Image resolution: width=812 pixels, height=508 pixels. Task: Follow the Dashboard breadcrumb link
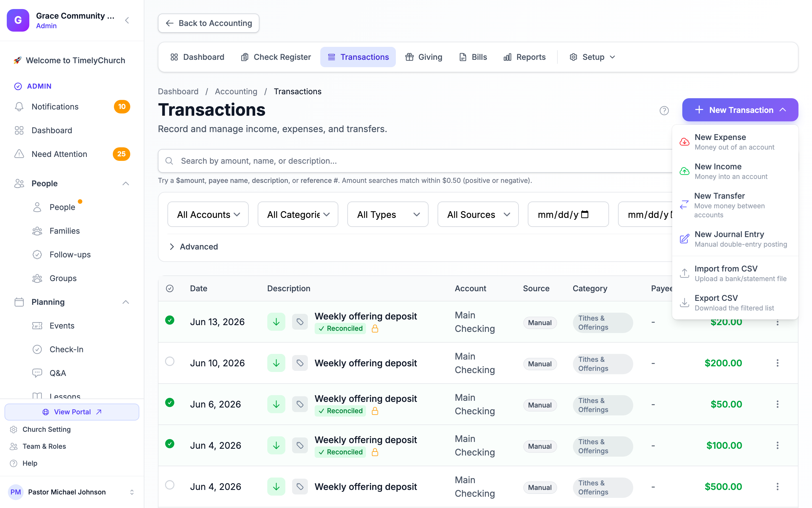(x=178, y=91)
